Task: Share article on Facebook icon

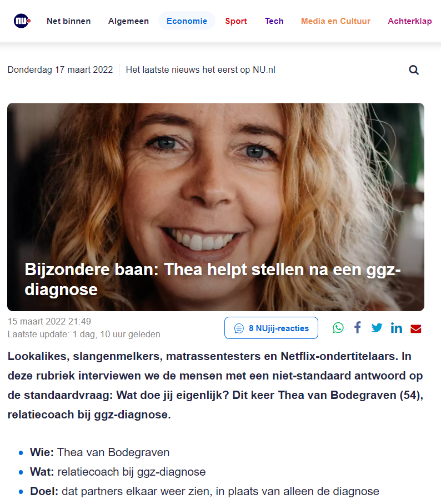Action: (x=358, y=328)
